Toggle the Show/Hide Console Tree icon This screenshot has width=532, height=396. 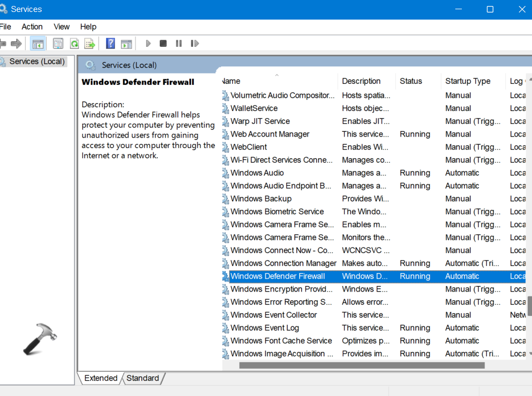click(x=38, y=44)
